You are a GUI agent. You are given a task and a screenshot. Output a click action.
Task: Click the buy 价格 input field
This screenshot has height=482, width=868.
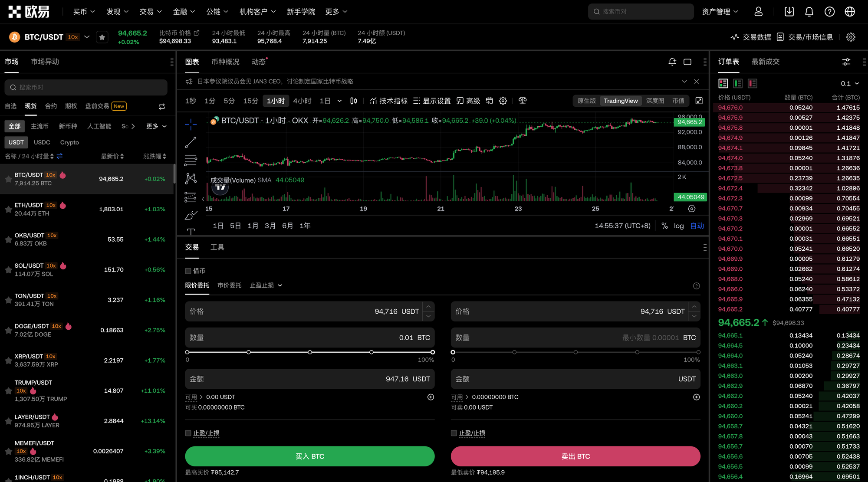point(304,311)
